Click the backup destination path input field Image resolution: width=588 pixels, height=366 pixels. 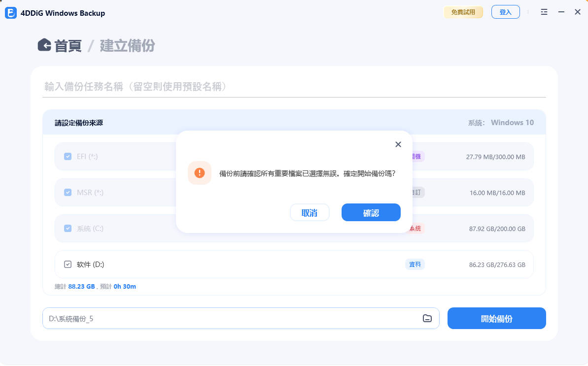tap(197, 318)
